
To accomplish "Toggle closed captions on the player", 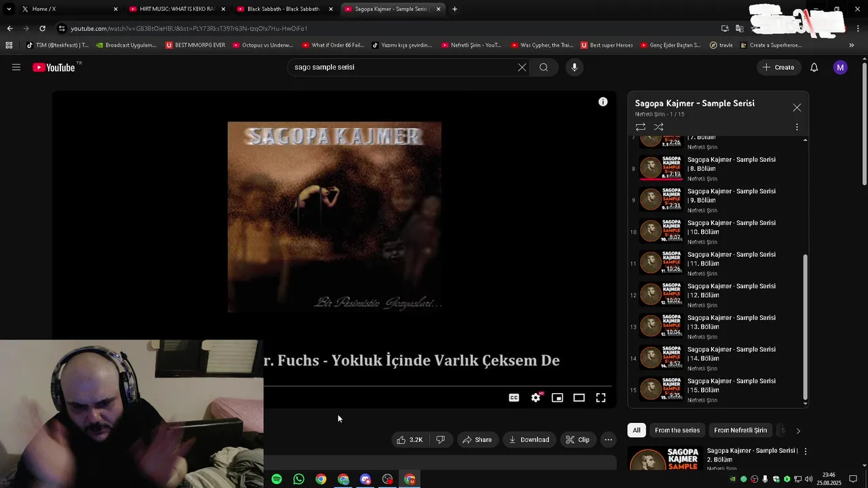I will click(x=514, y=398).
